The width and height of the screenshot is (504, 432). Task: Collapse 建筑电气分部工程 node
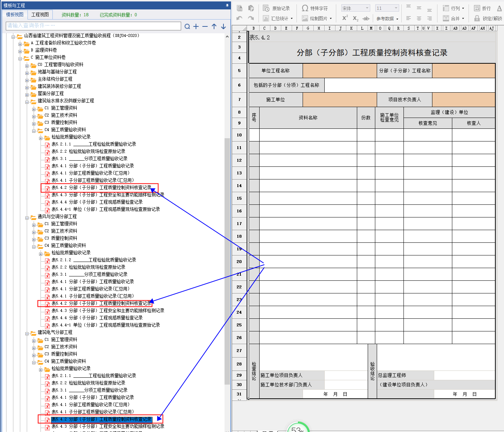pyautogui.click(x=27, y=333)
